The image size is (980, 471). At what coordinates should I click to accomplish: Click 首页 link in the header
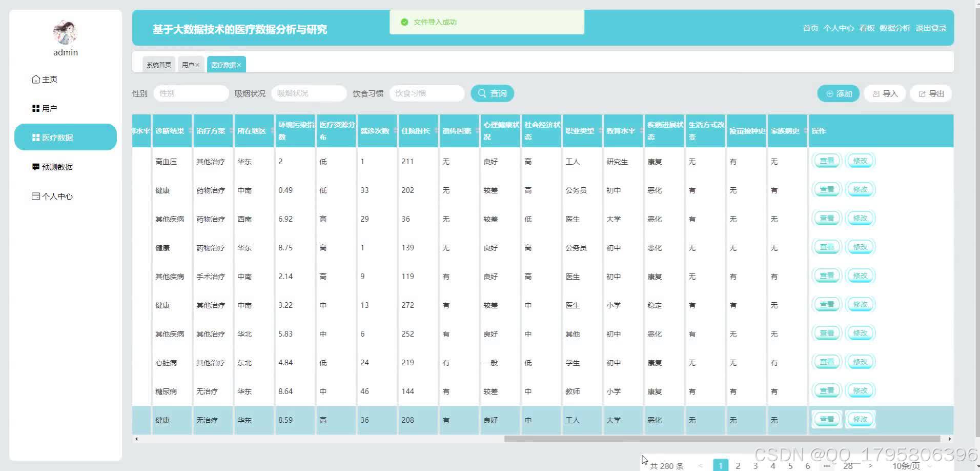pos(810,28)
